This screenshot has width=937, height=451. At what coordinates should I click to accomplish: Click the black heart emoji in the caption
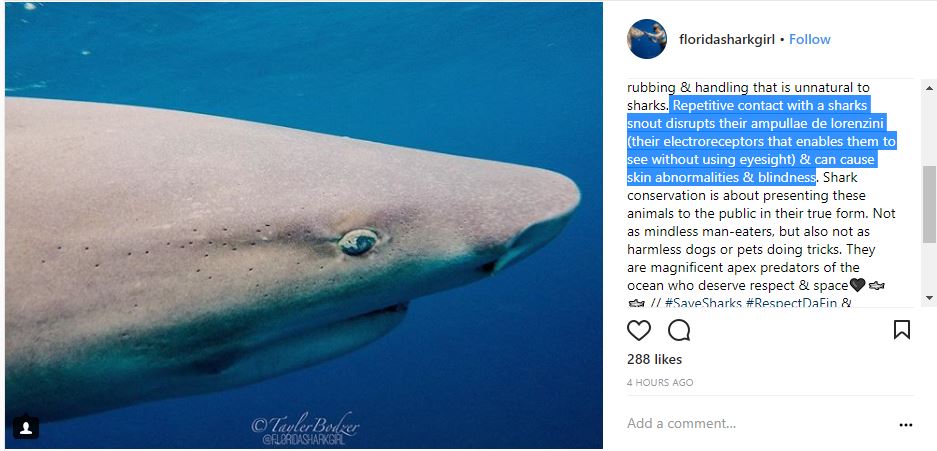857,286
